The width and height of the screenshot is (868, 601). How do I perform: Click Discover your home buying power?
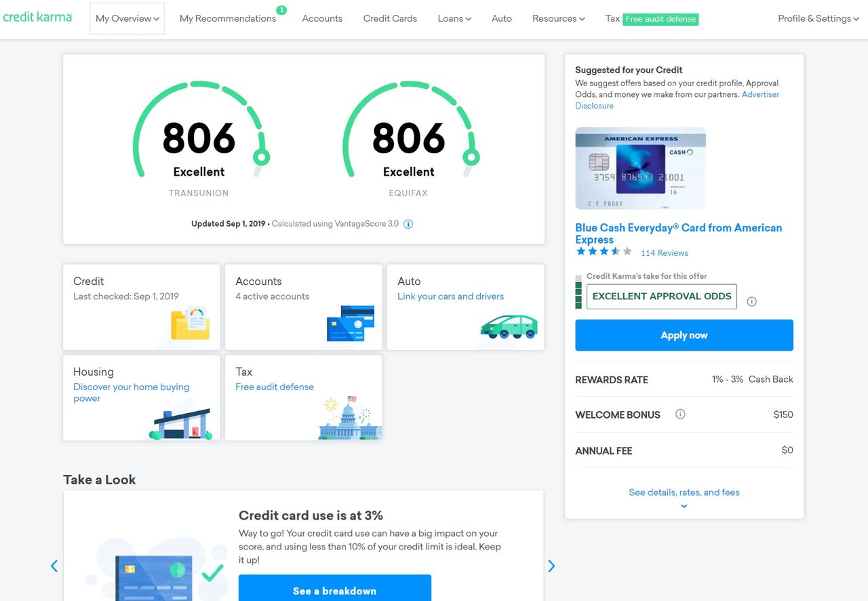pyautogui.click(x=132, y=393)
